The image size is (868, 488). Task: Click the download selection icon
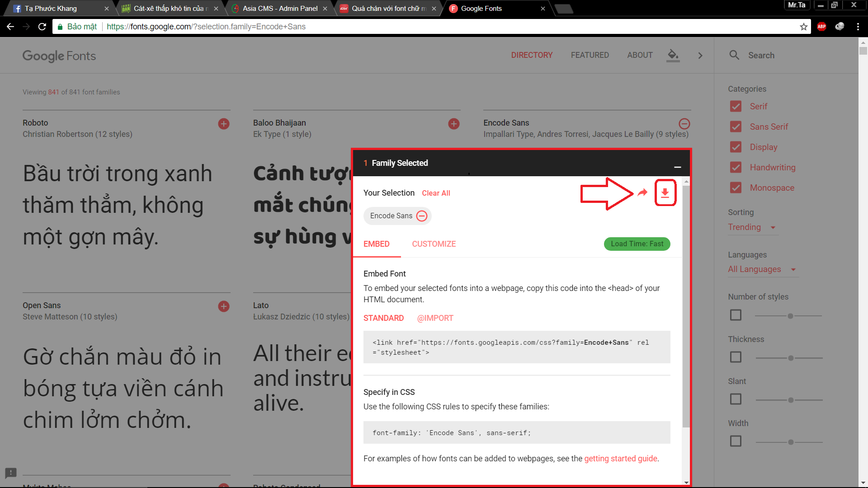pos(665,193)
